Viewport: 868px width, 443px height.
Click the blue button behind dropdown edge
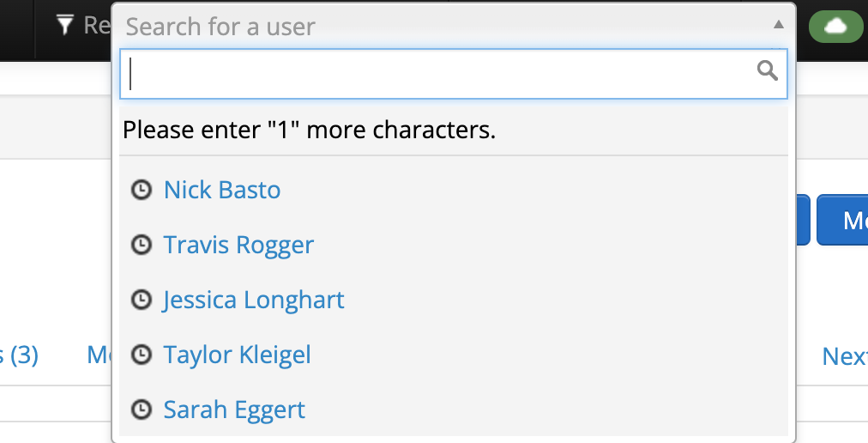(x=803, y=220)
